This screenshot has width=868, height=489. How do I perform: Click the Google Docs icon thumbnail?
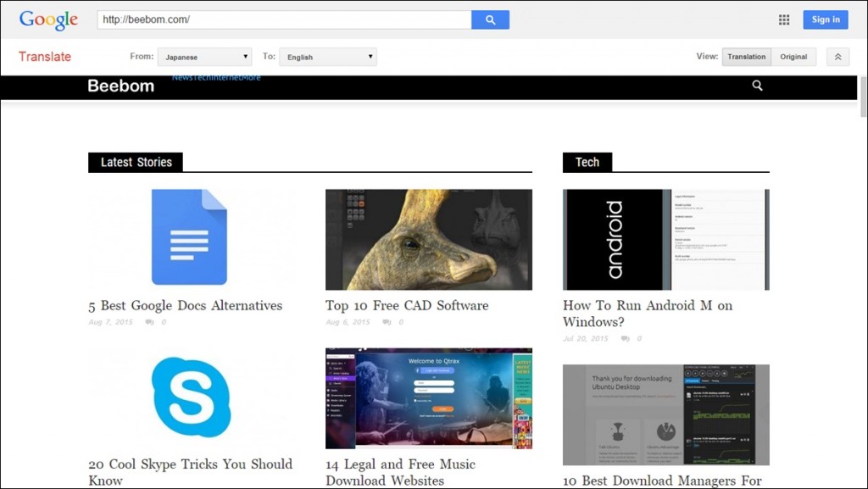(189, 237)
